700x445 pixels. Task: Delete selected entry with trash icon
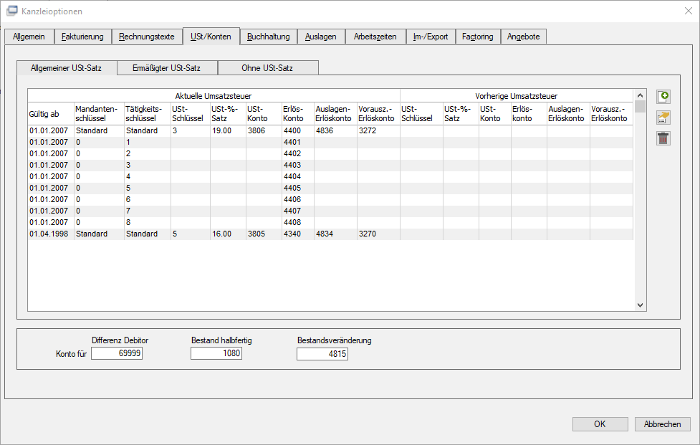pyautogui.click(x=663, y=138)
